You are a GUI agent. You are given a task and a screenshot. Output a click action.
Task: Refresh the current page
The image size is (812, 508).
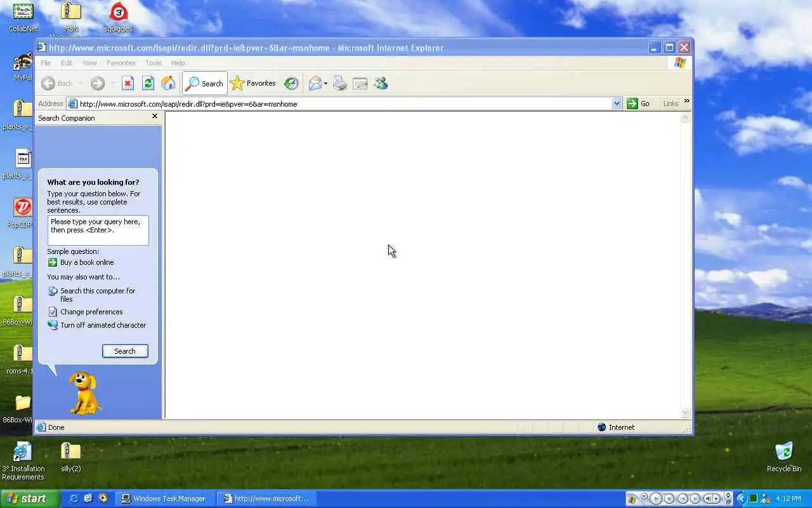point(148,83)
